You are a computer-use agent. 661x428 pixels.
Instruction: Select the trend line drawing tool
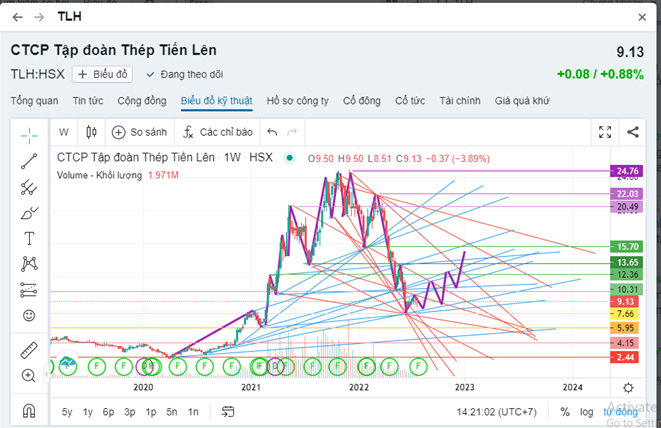pos(29,162)
